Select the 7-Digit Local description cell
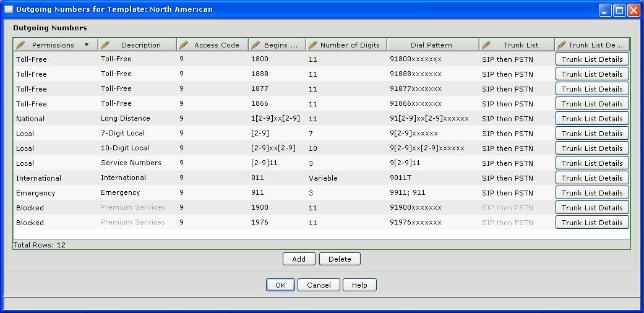644x313 pixels. point(137,133)
